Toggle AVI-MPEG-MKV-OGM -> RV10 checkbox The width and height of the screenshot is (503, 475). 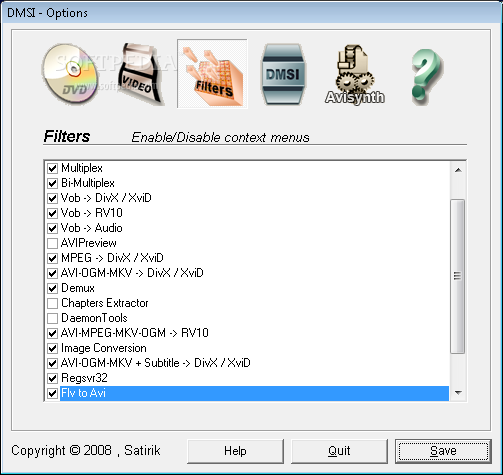pos(52,333)
